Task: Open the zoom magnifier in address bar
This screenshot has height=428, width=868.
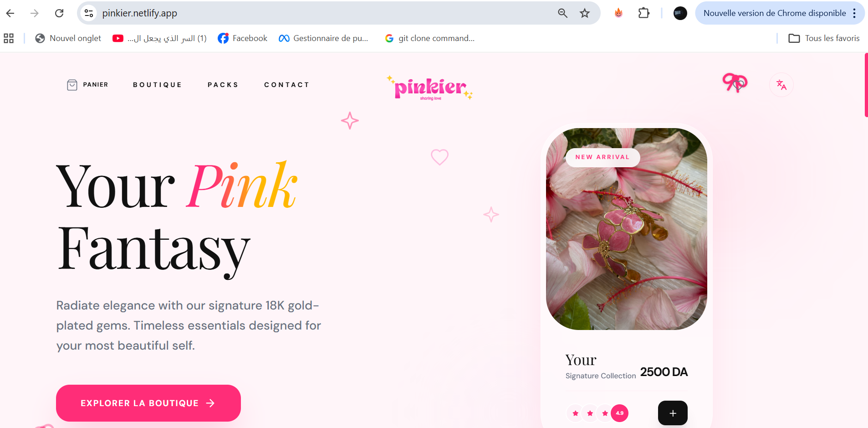Action: point(563,13)
